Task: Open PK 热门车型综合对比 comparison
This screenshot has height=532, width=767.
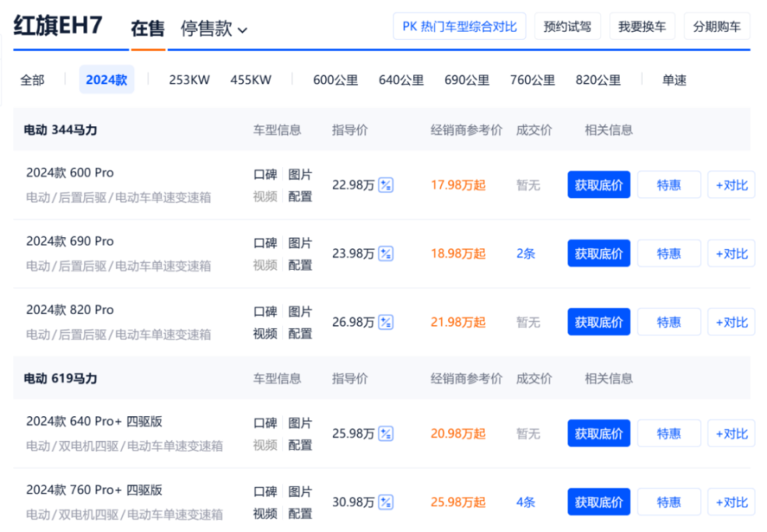Action: point(459,26)
